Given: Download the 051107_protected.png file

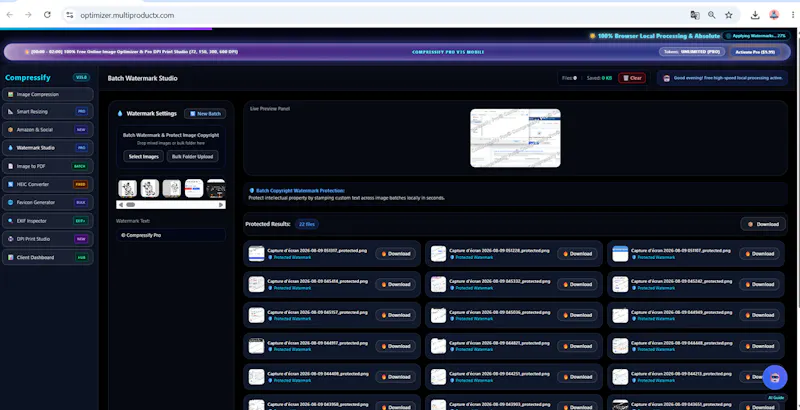Looking at the screenshot, I should 759,253.
